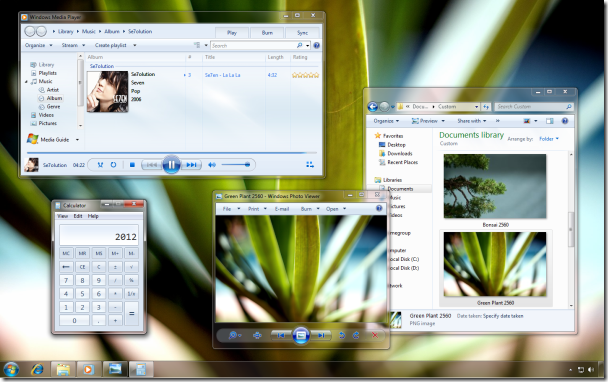Screen dimensions: 608x382
Task: Open Media Player Organize dropdown
Action: tap(38, 45)
